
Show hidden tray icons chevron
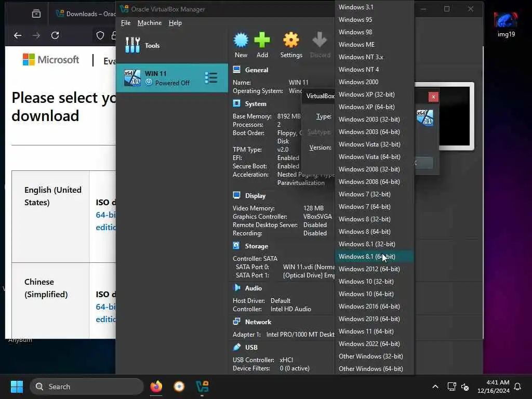pyautogui.click(x=435, y=387)
